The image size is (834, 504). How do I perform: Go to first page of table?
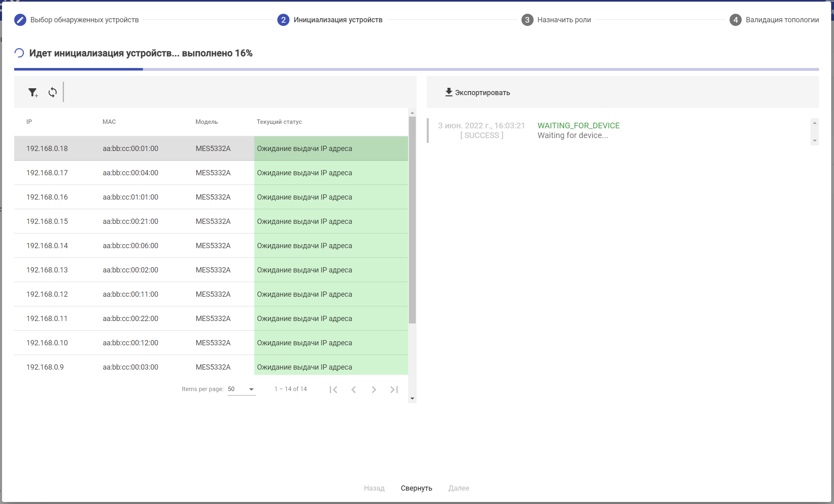(334, 389)
